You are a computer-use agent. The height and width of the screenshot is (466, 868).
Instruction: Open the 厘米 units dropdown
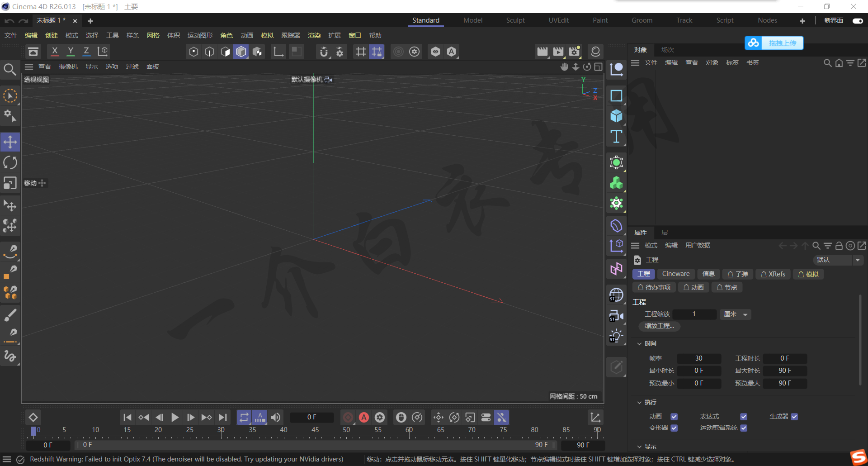tap(736, 314)
